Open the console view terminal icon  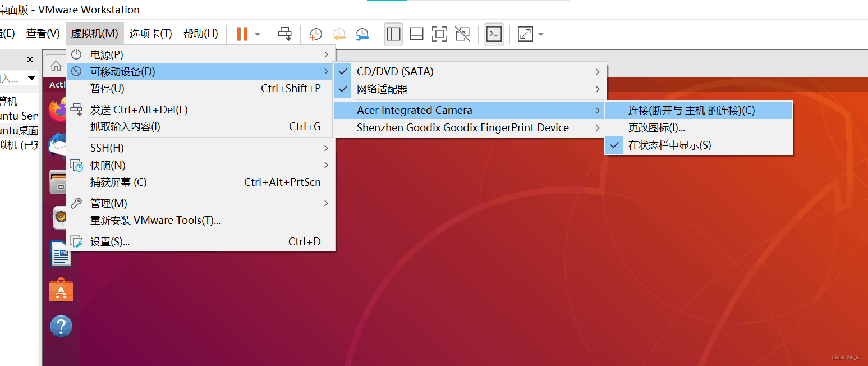point(494,34)
